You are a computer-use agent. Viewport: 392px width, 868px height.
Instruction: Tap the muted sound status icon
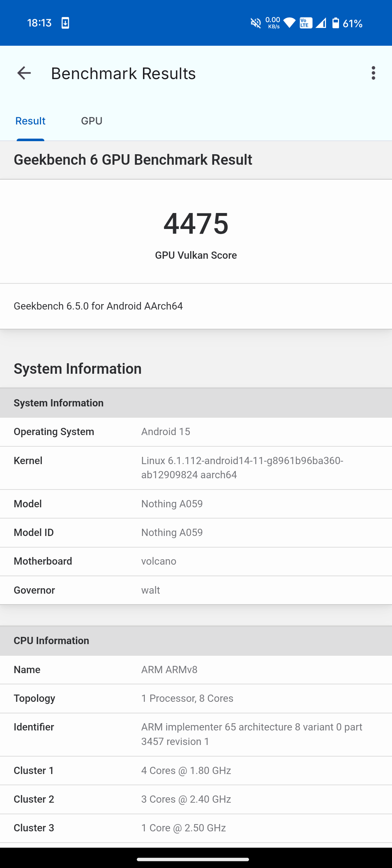pos(256,23)
